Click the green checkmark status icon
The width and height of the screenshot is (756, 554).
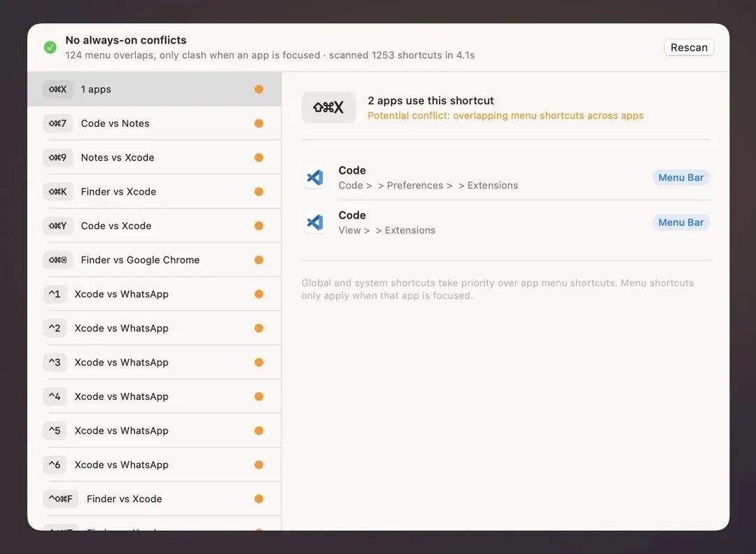tap(50, 48)
